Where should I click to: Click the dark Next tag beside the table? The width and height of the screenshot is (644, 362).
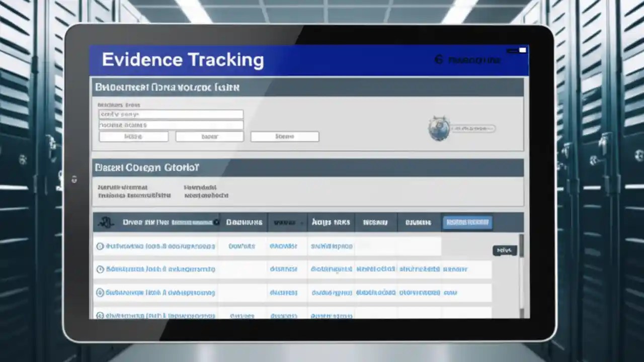[504, 250]
